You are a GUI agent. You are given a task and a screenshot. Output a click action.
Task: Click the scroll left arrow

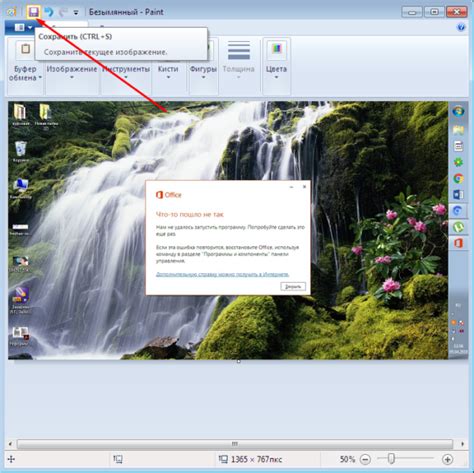[10, 444]
